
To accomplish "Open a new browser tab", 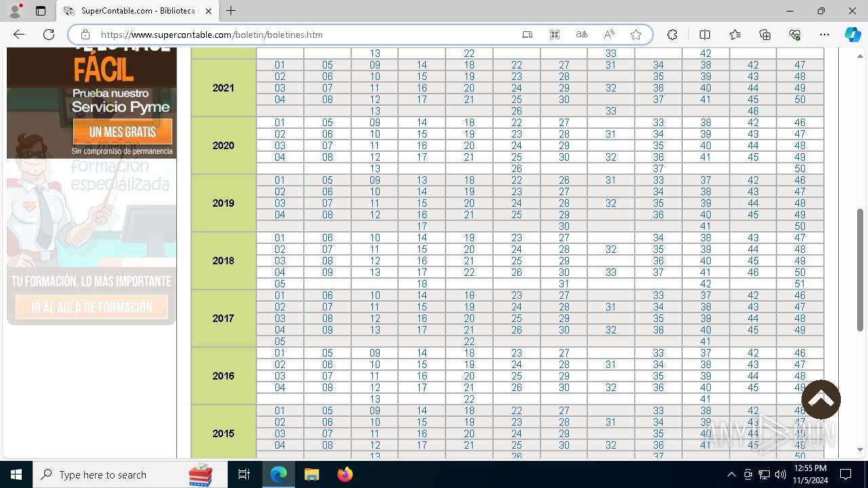I will [231, 11].
